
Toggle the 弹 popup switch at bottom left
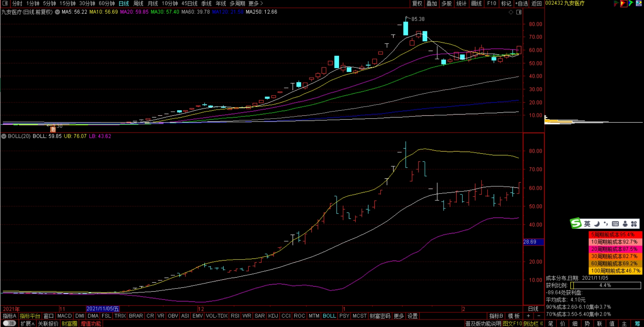tap(9, 323)
